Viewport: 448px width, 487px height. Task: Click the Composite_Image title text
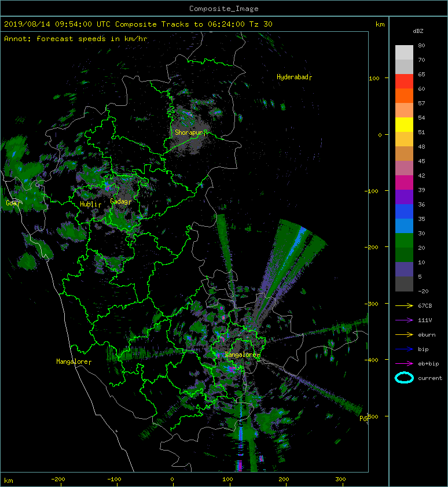[224, 9]
